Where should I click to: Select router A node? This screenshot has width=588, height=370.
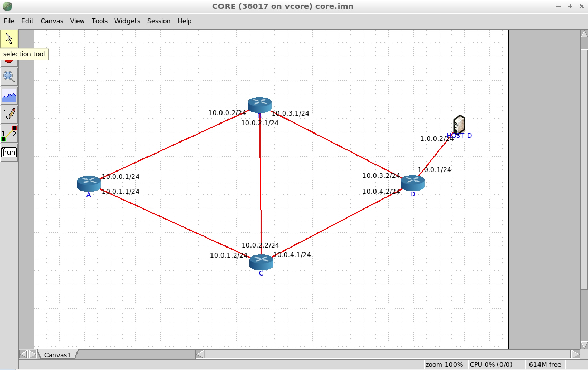[89, 183]
